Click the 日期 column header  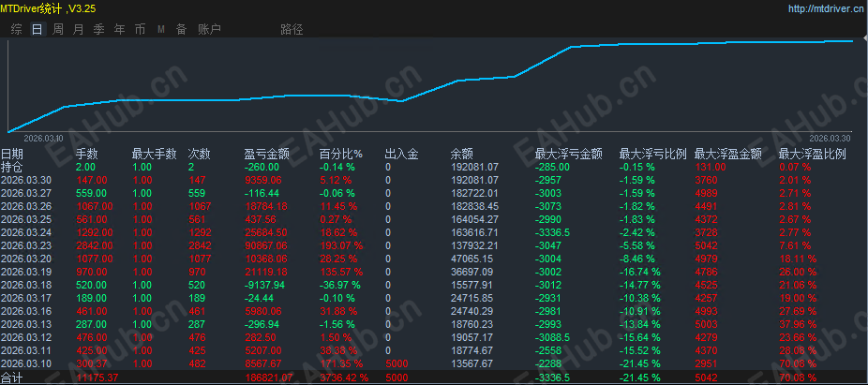point(13,154)
